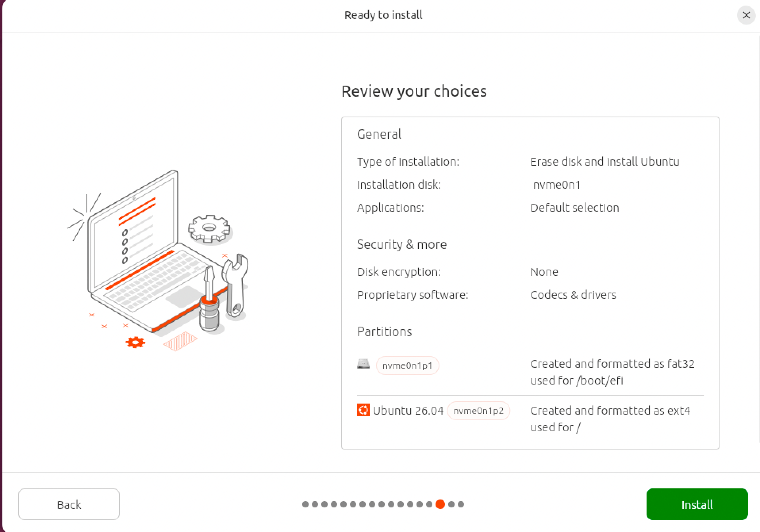Click the Ubuntu logo icon next to Ubuntu 26.04
The width and height of the screenshot is (760, 532).
363,410
